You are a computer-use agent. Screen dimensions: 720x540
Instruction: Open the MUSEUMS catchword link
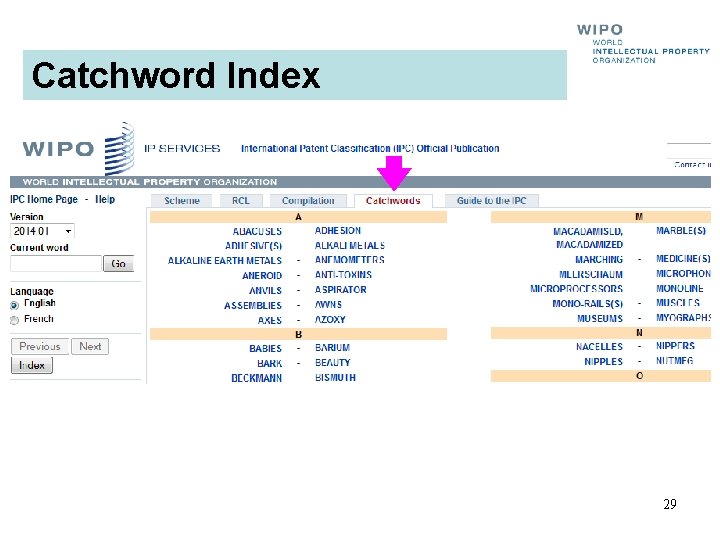click(600, 319)
